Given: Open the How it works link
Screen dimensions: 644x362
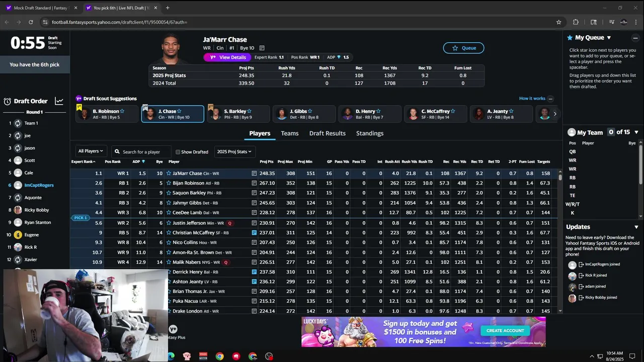Looking at the screenshot, I should pyautogui.click(x=532, y=99).
